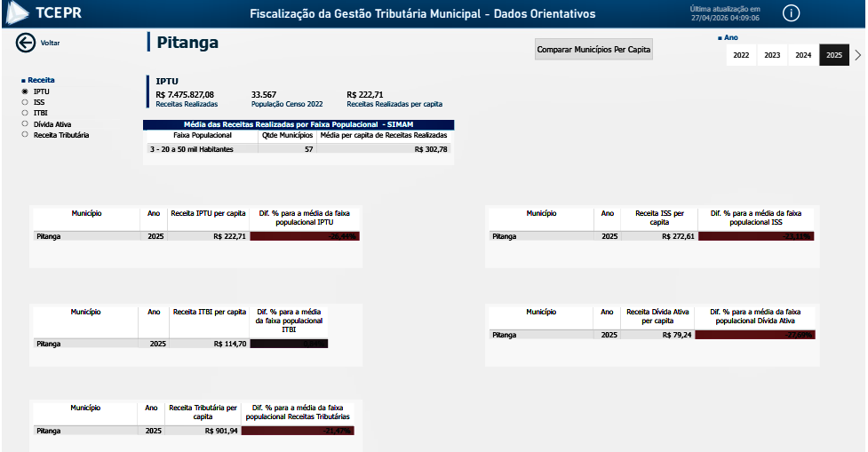This screenshot has height=452, width=868.
Task: Choose Receita Tributária radio option
Action: coord(25,135)
